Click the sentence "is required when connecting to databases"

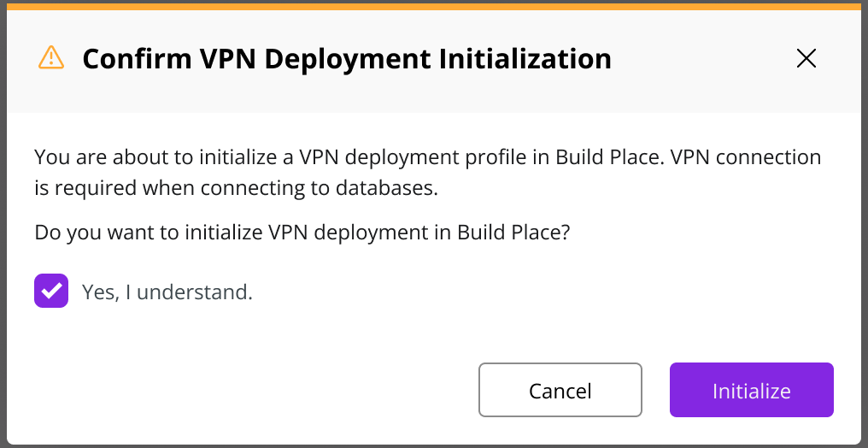(x=236, y=188)
